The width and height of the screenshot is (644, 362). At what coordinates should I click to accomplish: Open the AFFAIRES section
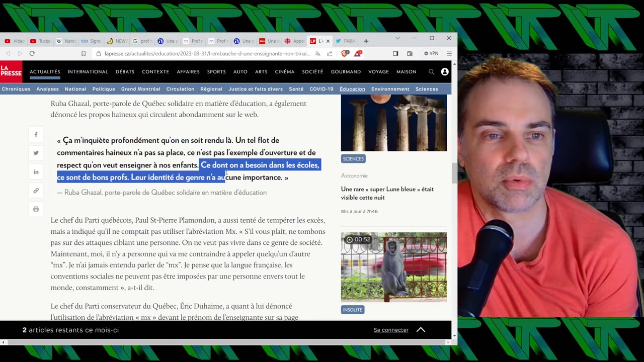tap(188, 72)
